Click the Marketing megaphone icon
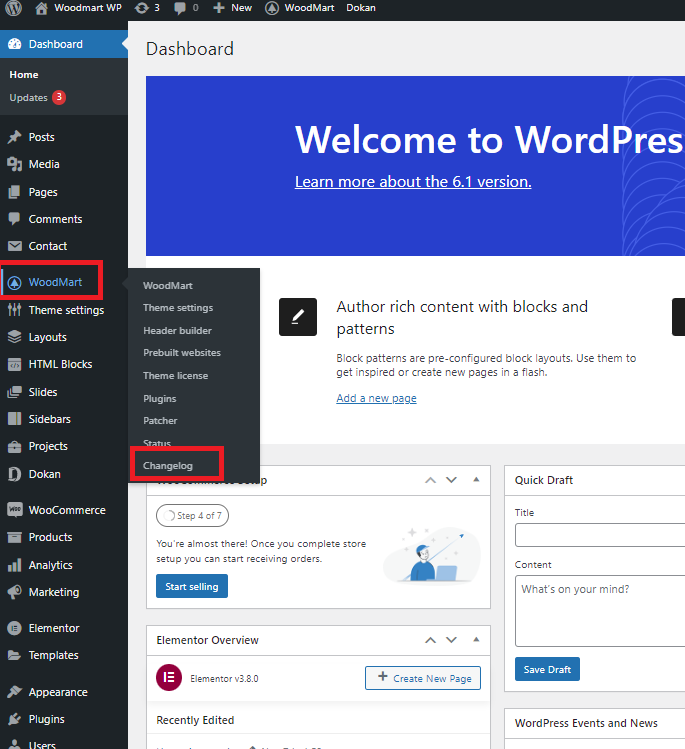The width and height of the screenshot is (685, 749). 15,592
